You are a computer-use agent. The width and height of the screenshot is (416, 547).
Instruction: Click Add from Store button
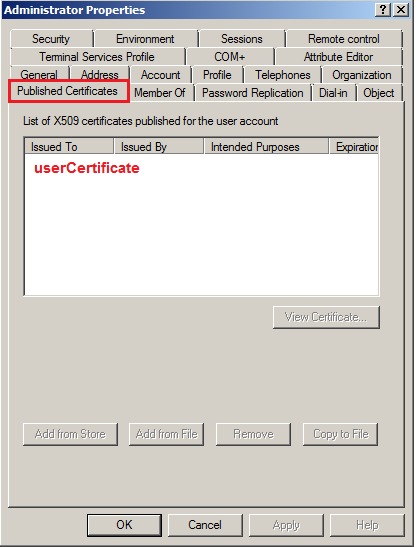point(70,434)
